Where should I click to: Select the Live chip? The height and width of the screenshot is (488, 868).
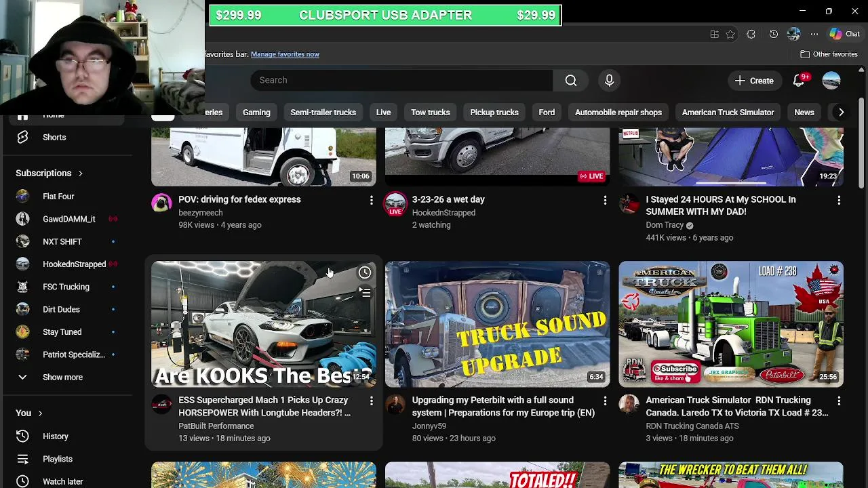coord(383,113)
